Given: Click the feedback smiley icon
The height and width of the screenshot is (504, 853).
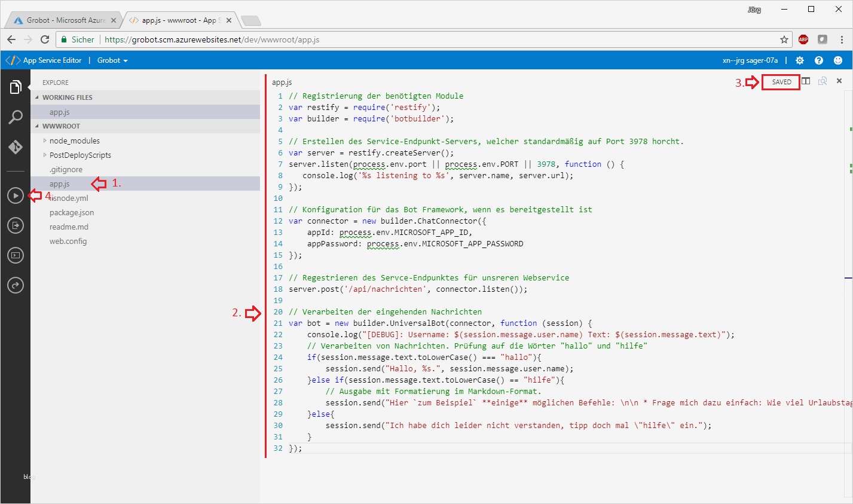Looking at the screenshot, I should [x=838, y=60].
